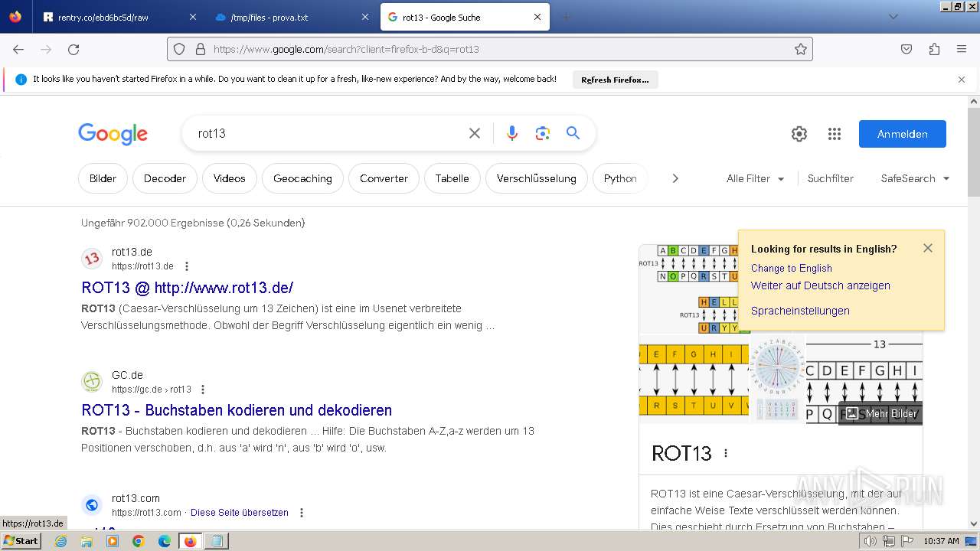
Task: Open the circular ROT13 wheel thumbnail
Action: (777, 379)
